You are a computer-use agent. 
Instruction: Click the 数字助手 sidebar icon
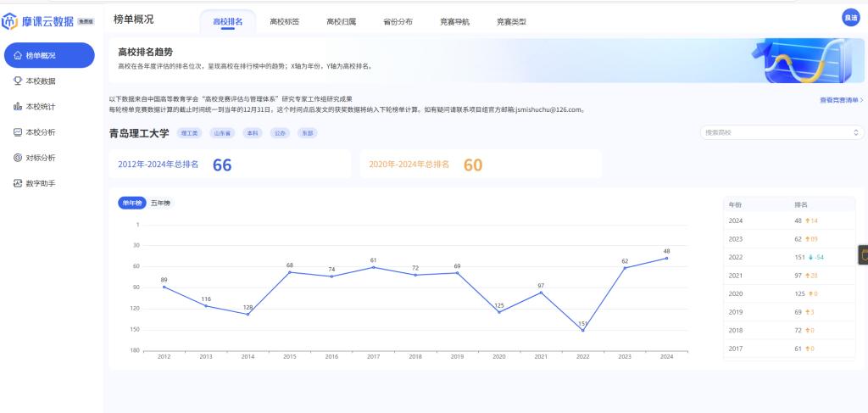(x=18, y=183)
